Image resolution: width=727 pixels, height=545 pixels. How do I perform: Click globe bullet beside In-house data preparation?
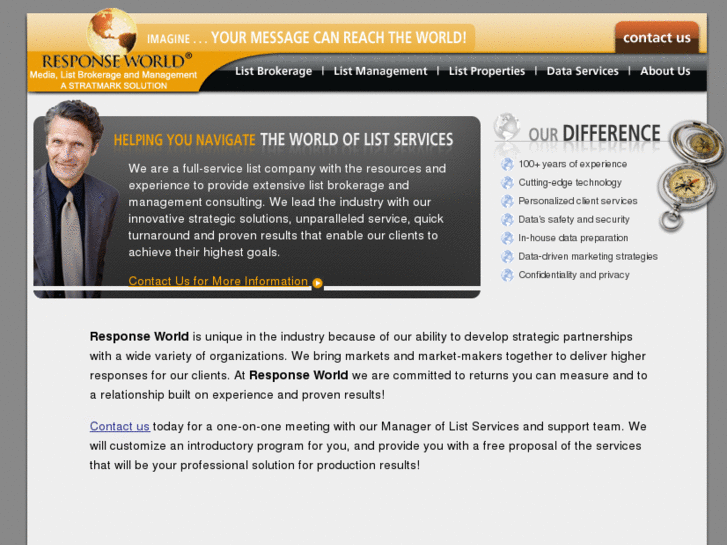coord(507,238)
